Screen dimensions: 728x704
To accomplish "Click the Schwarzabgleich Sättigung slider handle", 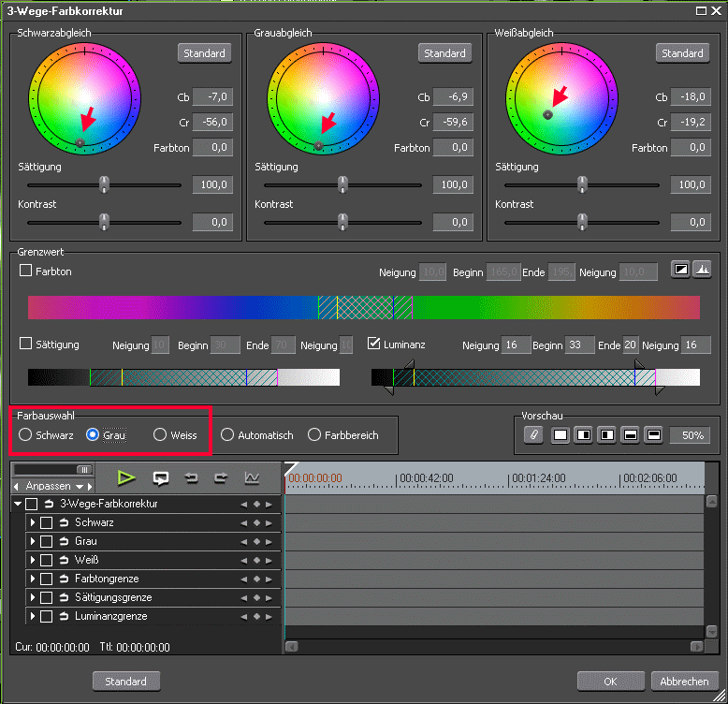I will [104, 184].
